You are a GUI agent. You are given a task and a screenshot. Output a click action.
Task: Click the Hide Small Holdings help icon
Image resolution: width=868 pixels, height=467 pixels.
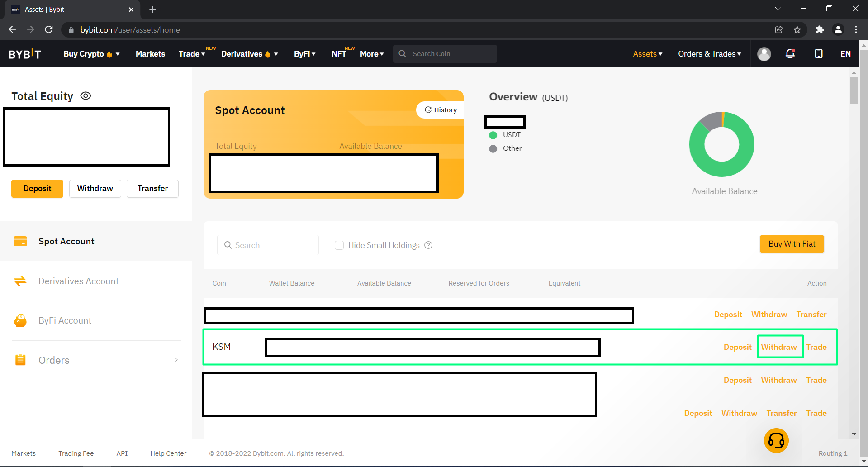pos(428,245)
